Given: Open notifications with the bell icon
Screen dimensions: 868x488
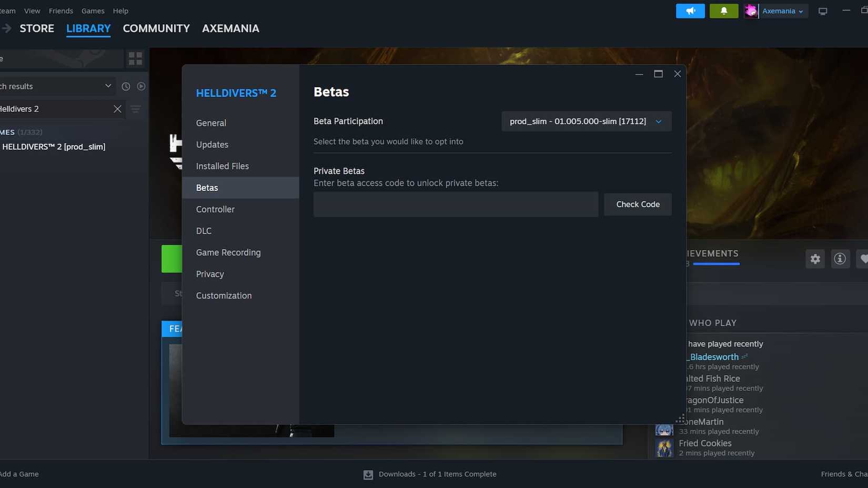Looking at the screenshot, I should pos(723,11).
